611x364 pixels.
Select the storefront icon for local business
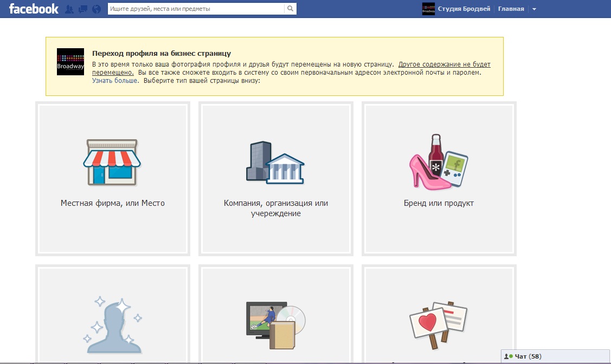pyautogui.click(x=112, y=162)
